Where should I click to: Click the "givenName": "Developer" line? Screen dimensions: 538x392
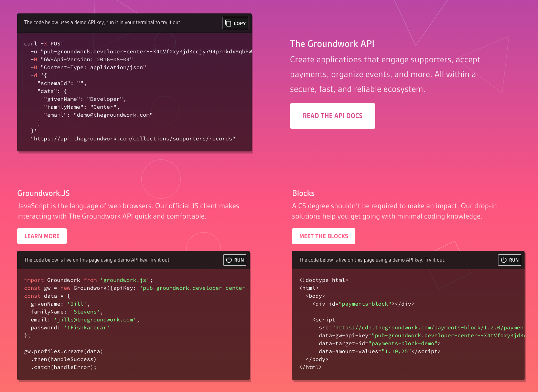point(85,99)
